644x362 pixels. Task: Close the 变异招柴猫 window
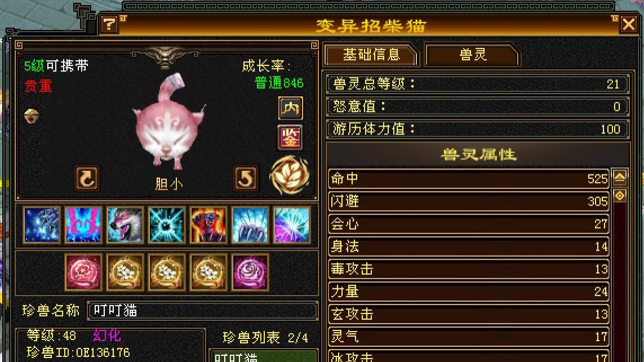pyautogui.click(x=628, y=25)
